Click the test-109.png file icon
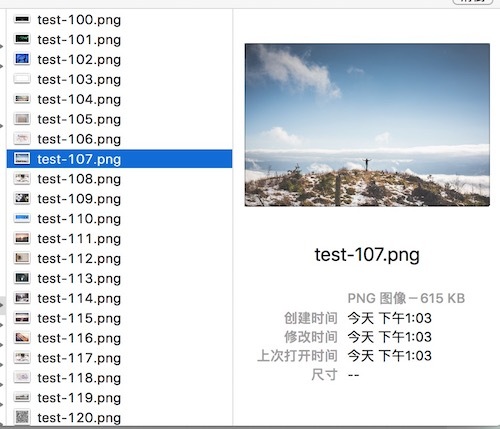Viewport: 500px width, 429px height. [x=22, y=199]
